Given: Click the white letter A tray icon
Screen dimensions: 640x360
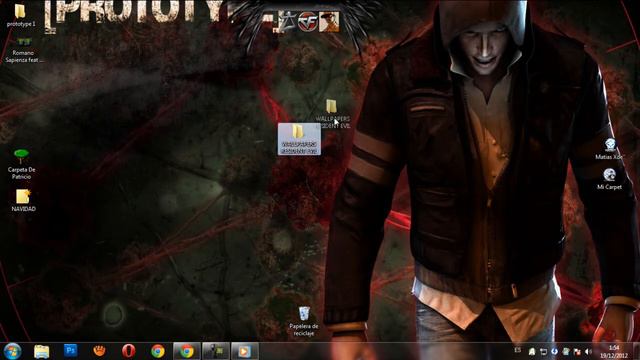Looking at the screenshot, I should click(532, 351).
